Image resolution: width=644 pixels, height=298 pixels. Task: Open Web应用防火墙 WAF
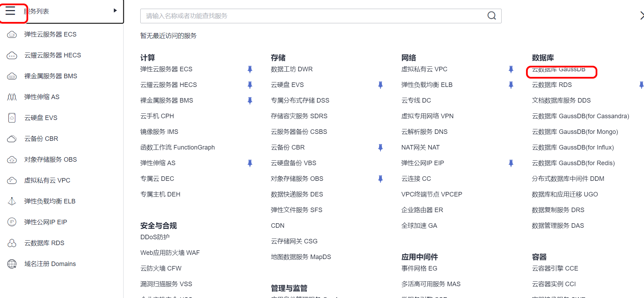[x=170, y=253]
